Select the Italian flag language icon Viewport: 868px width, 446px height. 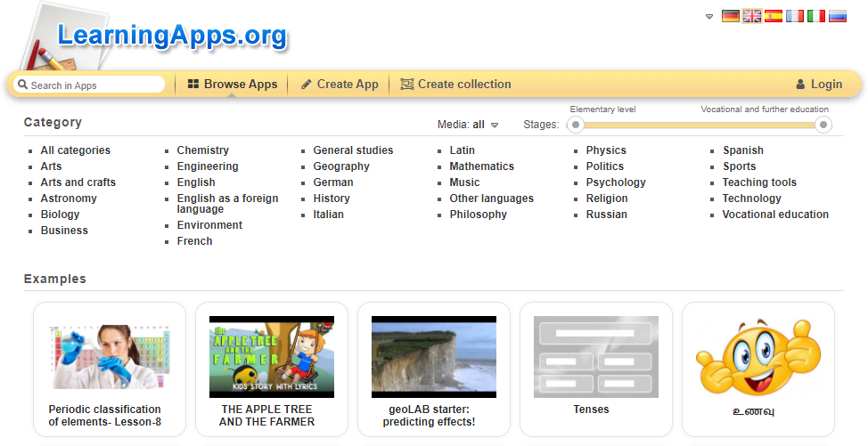pos(816,16)
